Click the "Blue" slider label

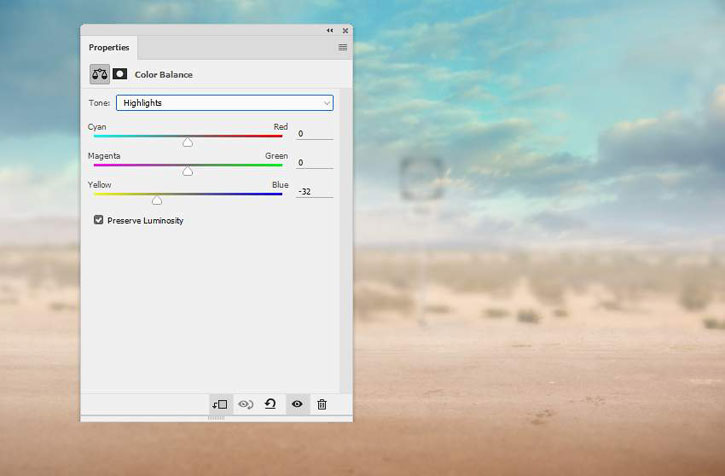click(280, 185)
